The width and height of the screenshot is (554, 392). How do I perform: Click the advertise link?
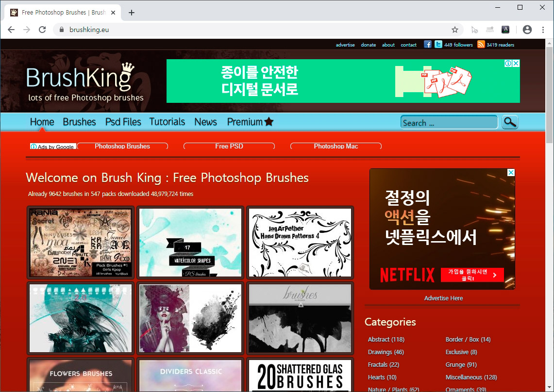(x=345, y=45)
